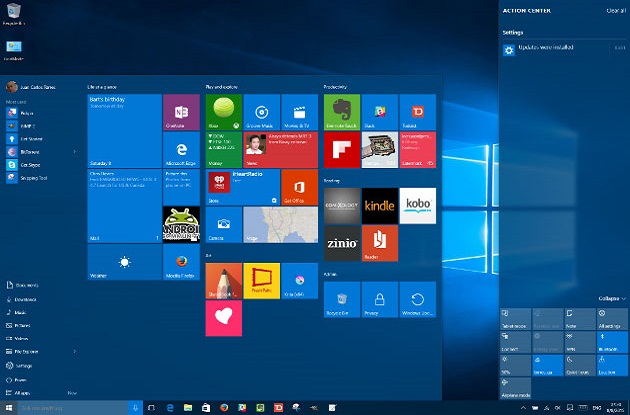Open the OneNote tile

tap(176, 109)
